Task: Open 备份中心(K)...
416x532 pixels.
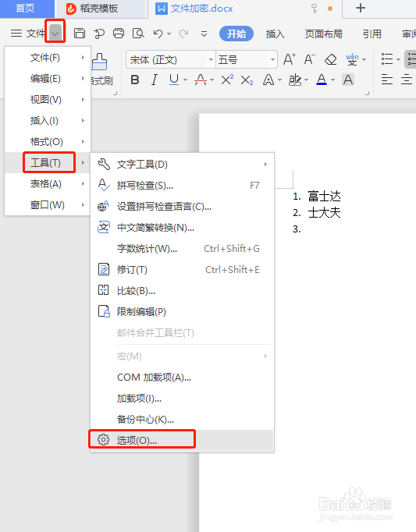Action: [x=183, y=420]
